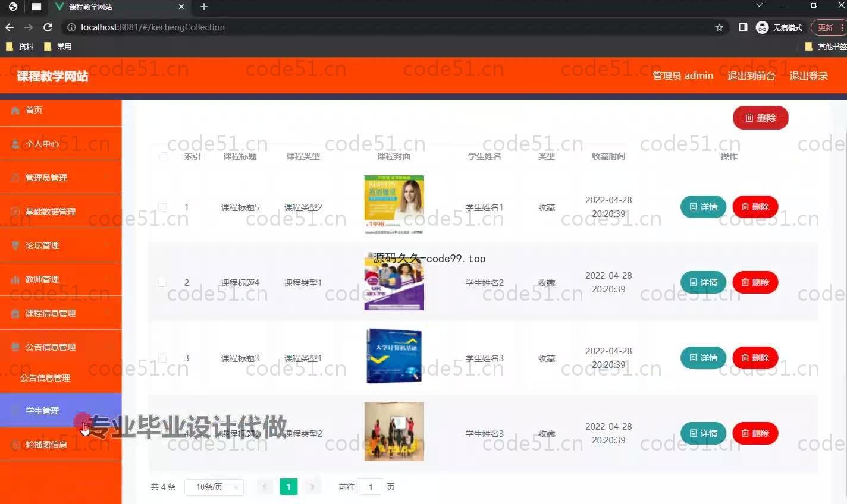Expand the 论坛管理 submenu arrow

(x=107, y=245)
